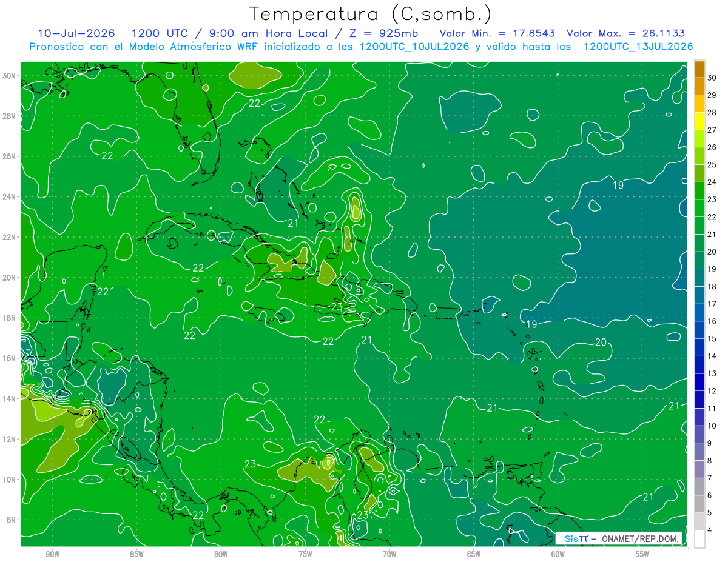
Task: Click the colorbar legend value '16'
Action: [x=712, y=321]
